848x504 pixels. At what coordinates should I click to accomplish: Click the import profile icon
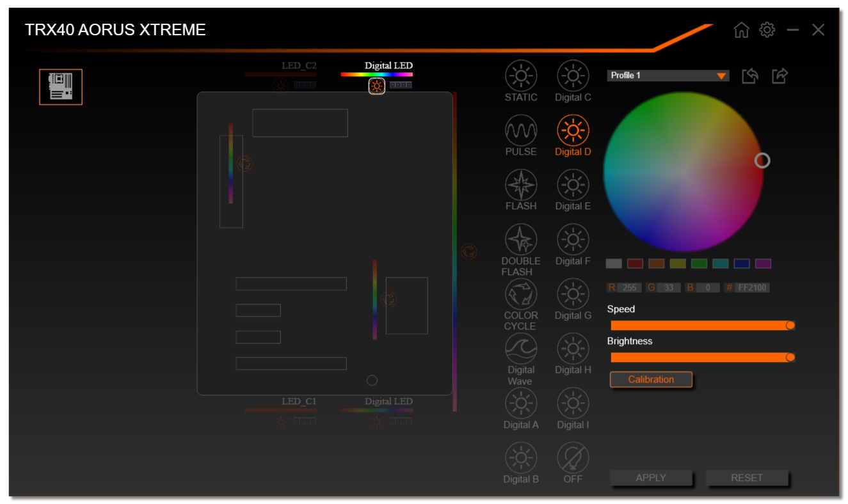[750, 76]
